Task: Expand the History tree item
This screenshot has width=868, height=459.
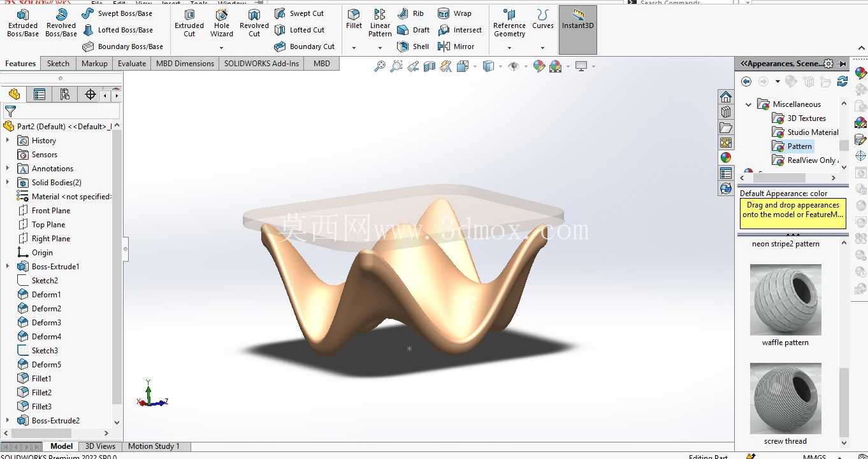Action: (8, 141)
